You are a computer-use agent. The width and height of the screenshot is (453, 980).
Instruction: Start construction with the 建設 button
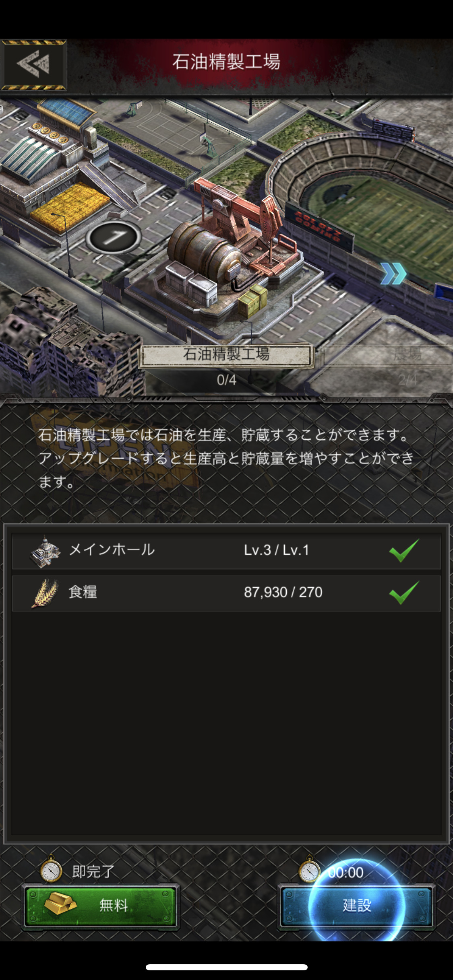pyautogui.click(x=356, y=906)
